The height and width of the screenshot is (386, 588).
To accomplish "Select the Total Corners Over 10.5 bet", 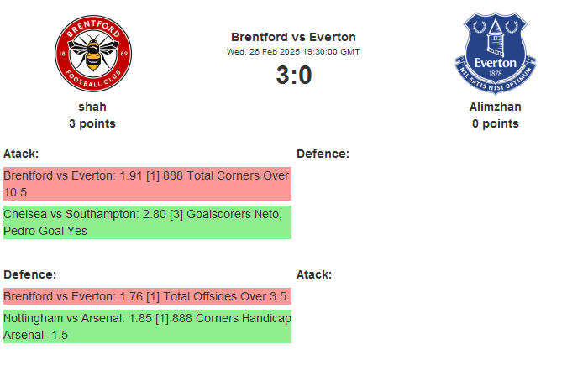I will pos(147,184).
